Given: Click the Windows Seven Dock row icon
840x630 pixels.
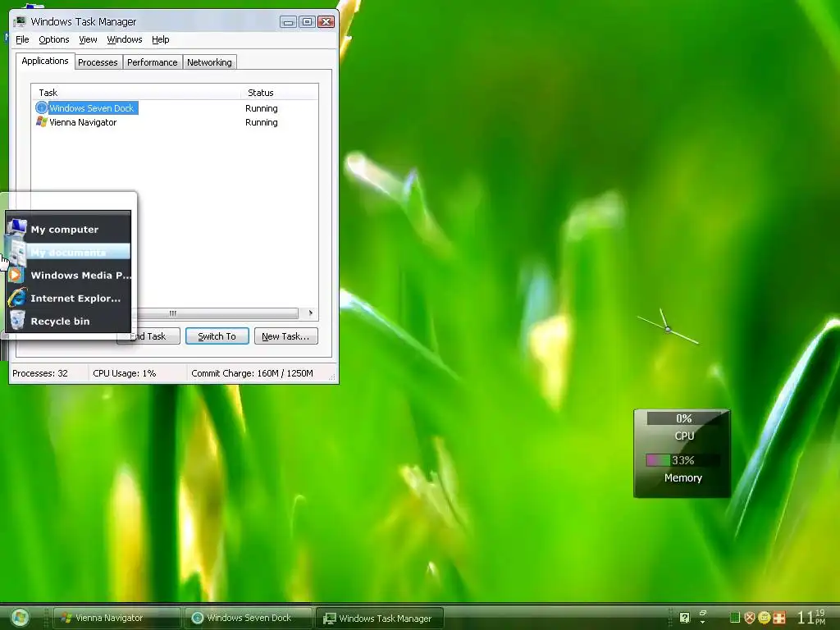Looking at the screenshot, I should 41,107.
